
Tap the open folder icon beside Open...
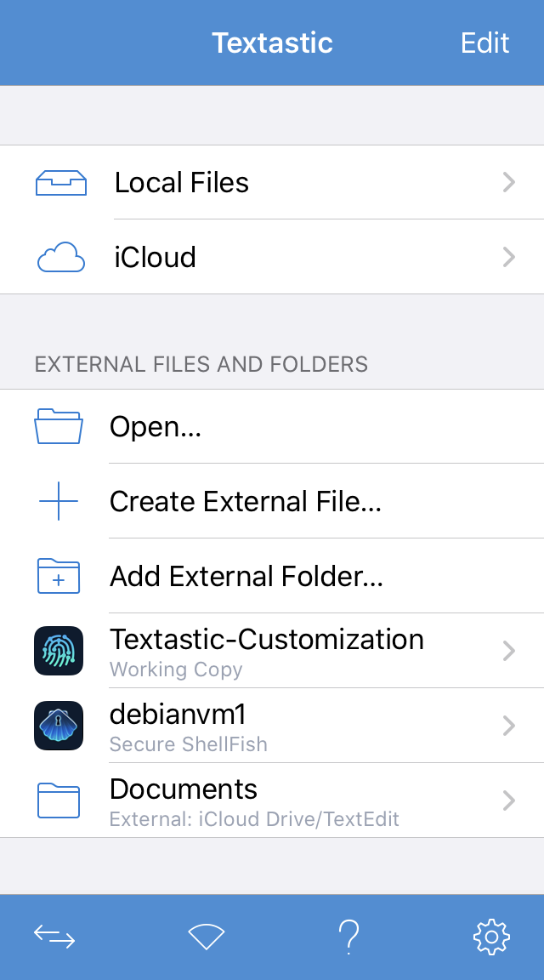pyautogui.click(x=58, y=426)
